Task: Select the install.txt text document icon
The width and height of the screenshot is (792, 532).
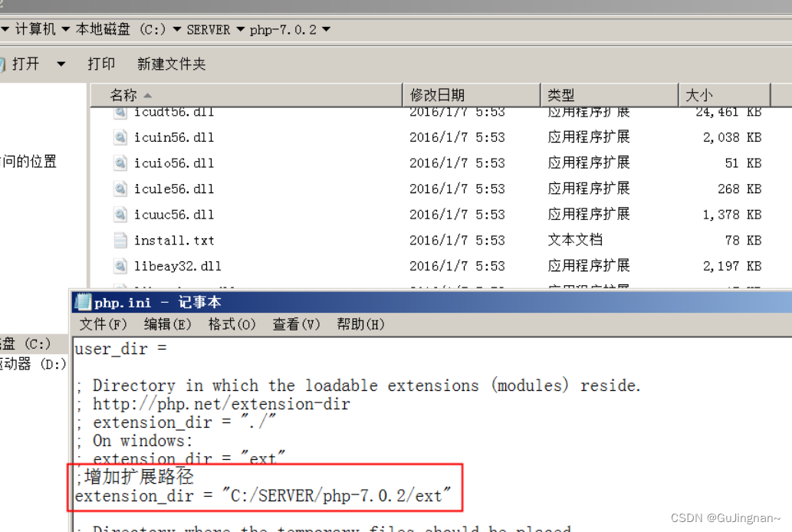Action: pos(120,240)
